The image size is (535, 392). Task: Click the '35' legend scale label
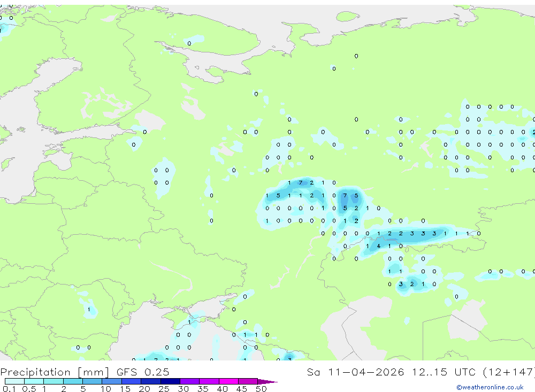203,389
